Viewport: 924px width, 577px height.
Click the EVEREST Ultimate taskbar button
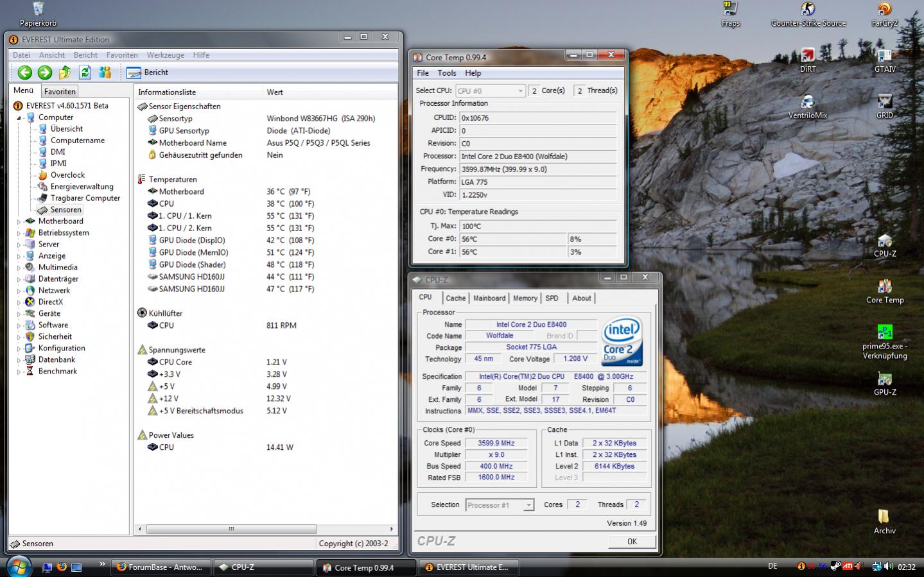tap(469, 567)
